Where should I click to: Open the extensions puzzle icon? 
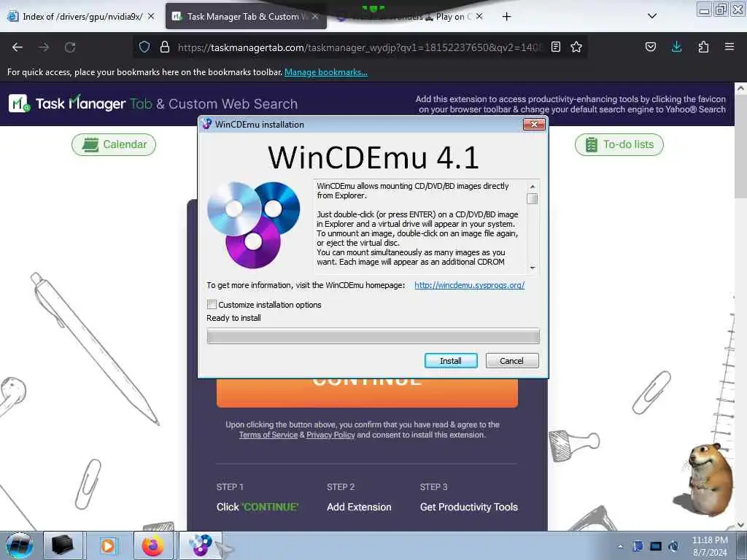tap(703, 47)
